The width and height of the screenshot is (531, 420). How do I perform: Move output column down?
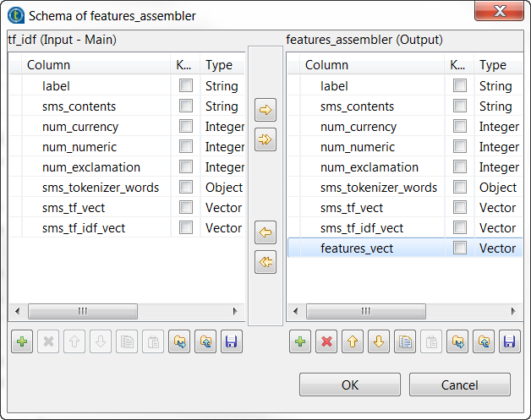tap(377, 341)
